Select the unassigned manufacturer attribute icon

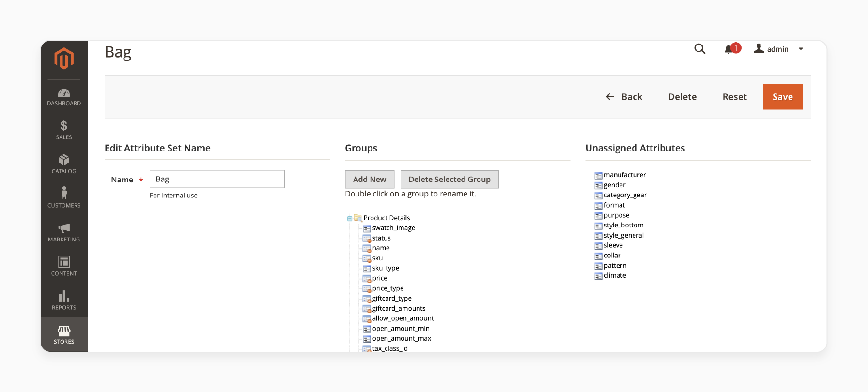(x=598, y=176)
